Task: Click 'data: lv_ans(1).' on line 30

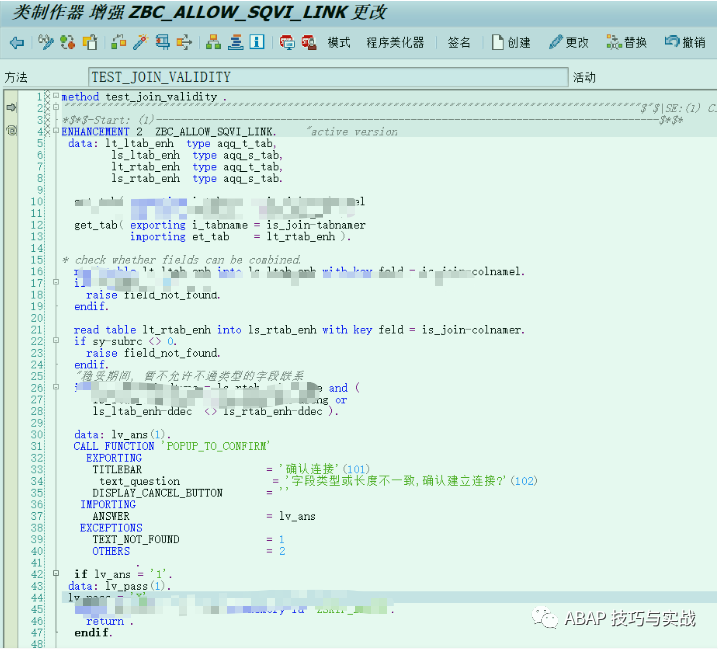Action: (x=122, y=435)
